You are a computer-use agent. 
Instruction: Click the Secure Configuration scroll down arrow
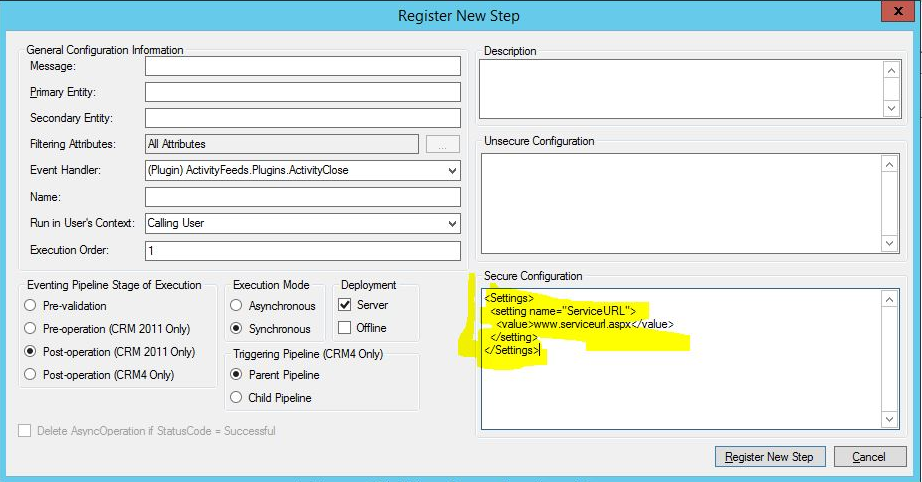point(890,419)
